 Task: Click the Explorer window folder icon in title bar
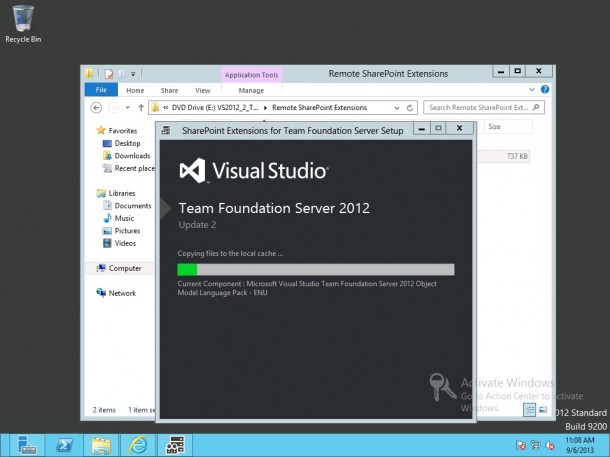coord(89,73)
